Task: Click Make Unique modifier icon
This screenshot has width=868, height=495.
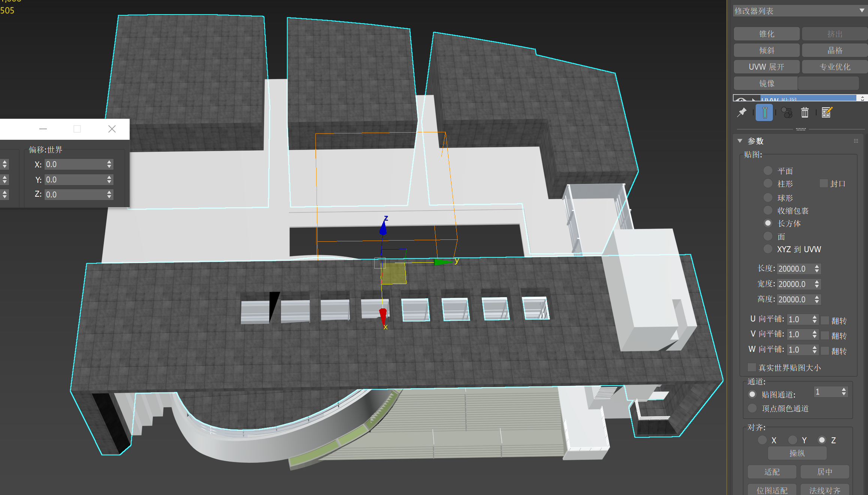Action: 786,112
